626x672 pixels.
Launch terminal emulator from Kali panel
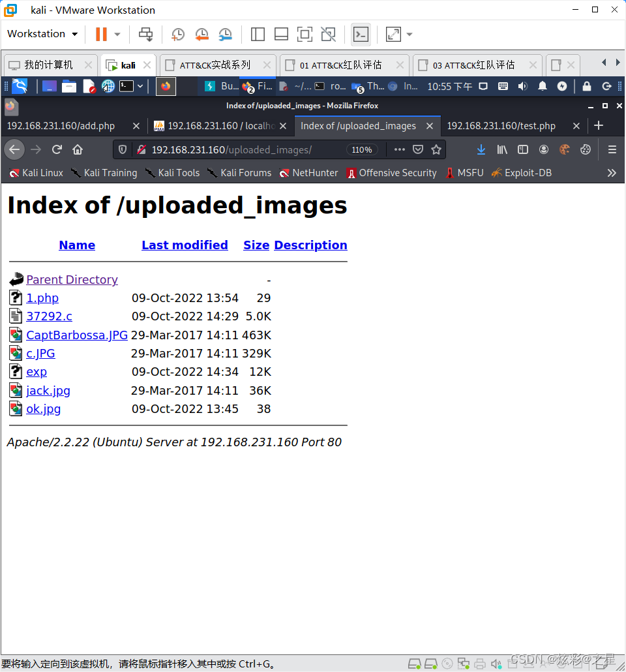pyautogui.click(x=127, y=86)
